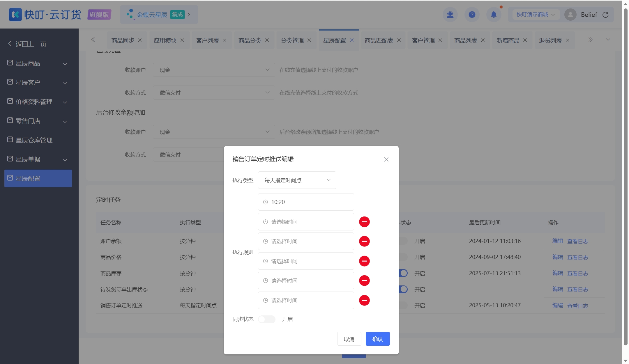The height and width of the screenshot is (364, 629).
Task: Click the refresh icon next to Belief
Action: (605, 15)
